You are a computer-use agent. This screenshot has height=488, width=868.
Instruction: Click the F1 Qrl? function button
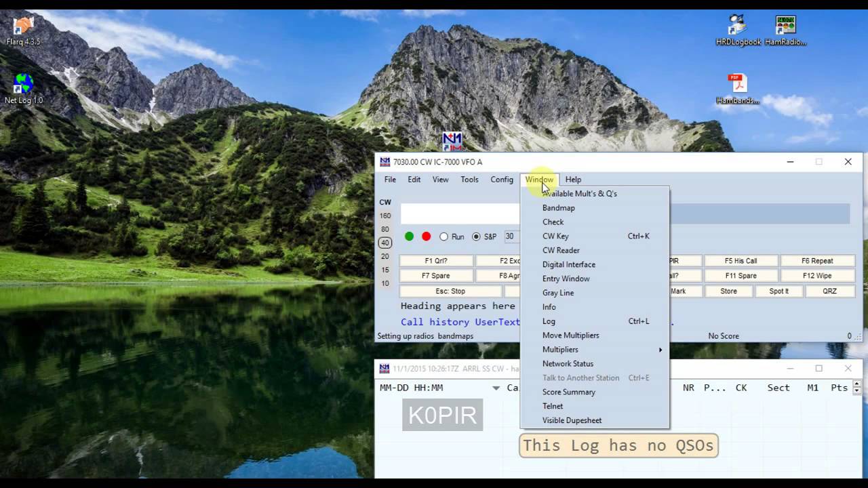click(x=436, y=261)
